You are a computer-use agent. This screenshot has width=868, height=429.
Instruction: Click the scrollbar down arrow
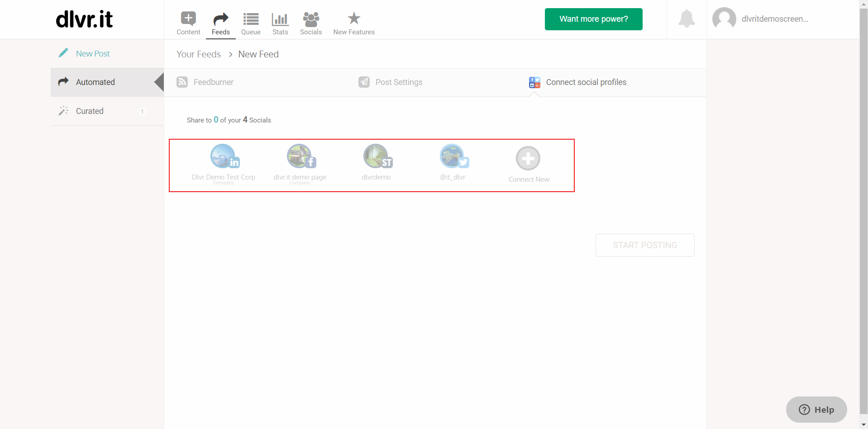click(x=863, y=425)
